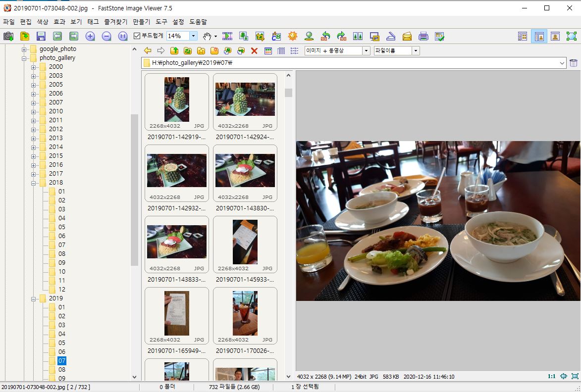This screenshot has width=581, height=392.
Task: Expand the google_photo folder node
Action: click(24, 49)
